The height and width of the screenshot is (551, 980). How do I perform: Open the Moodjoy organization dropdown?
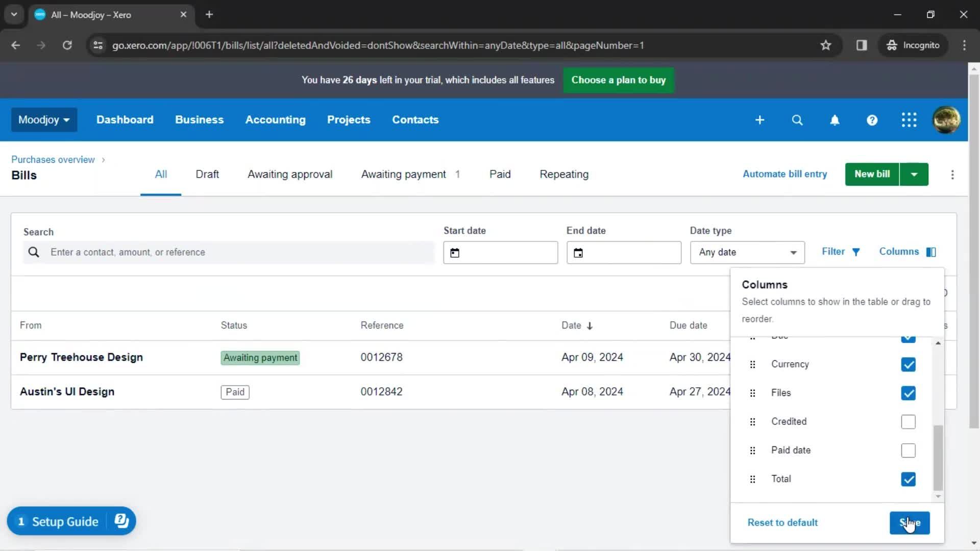click(x=44, y=120)
